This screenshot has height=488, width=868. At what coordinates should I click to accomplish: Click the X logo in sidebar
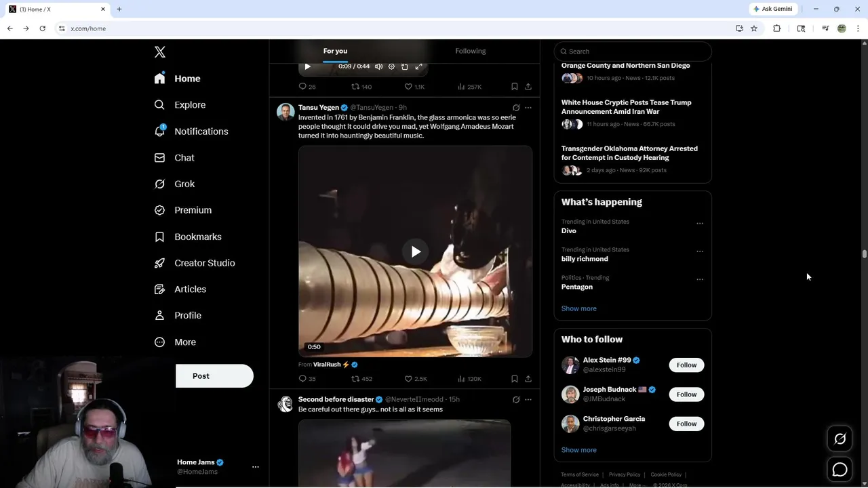[160, 52]
